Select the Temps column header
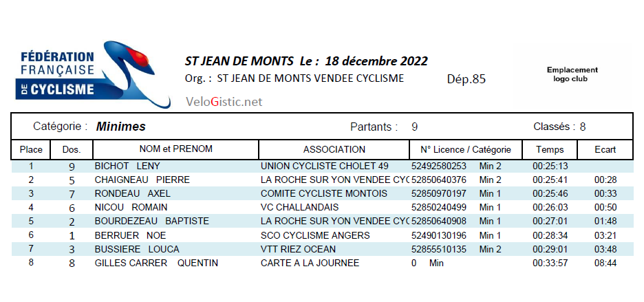644x302 pixels. 550,149
